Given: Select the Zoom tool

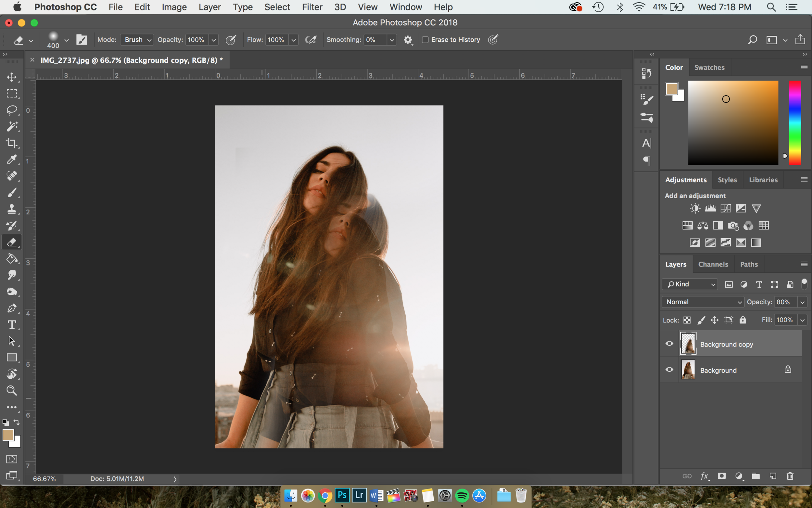Looking at the screenshot, I should coord(12,390).
